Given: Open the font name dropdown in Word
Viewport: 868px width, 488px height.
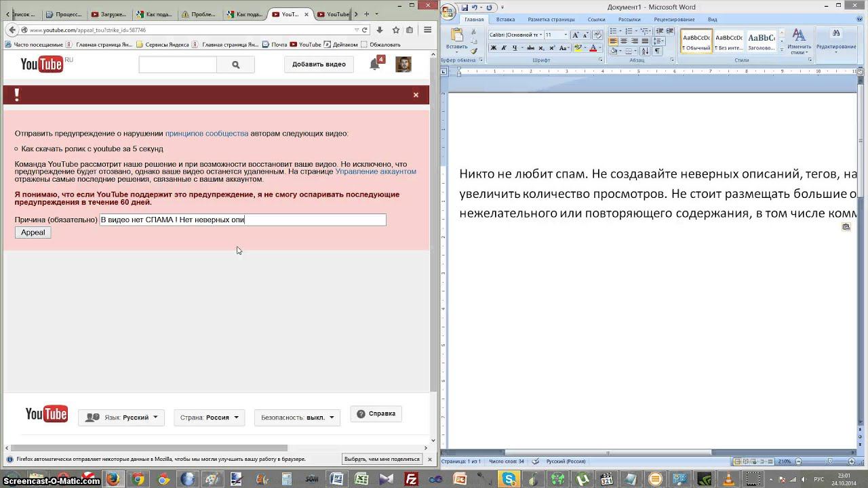Looking at the screenshot, I should 540,35.
